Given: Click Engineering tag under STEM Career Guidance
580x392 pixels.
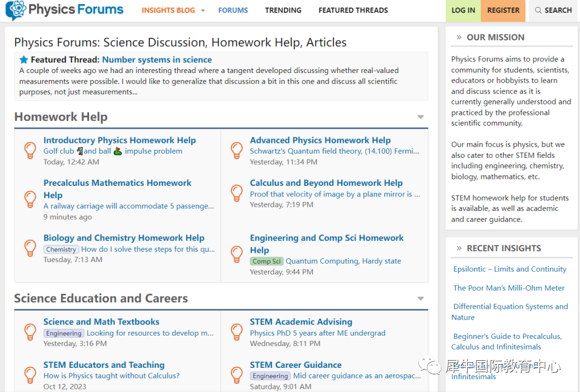Looking at the screenshot, I should pyautogui.click(x=270, y=376).
